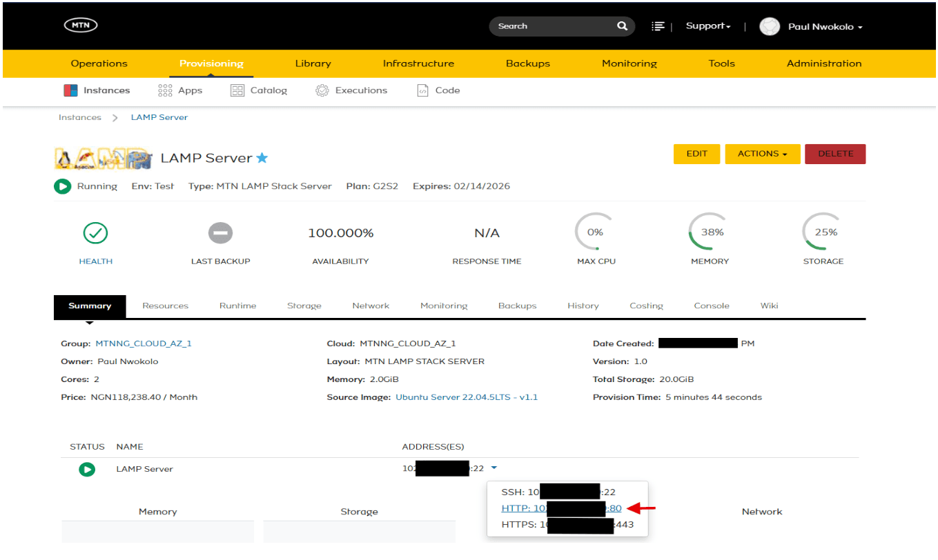The height and width of the screenshot is (560, 938).
Task: Collapse the address list arrow
Action: coord(494,468)
